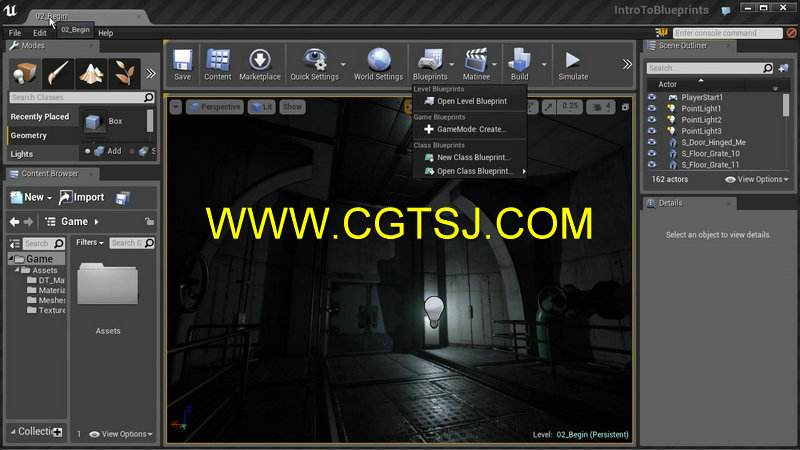Select the Place mode icon
The height and width of the screenshot is (450, 800).
24,73
